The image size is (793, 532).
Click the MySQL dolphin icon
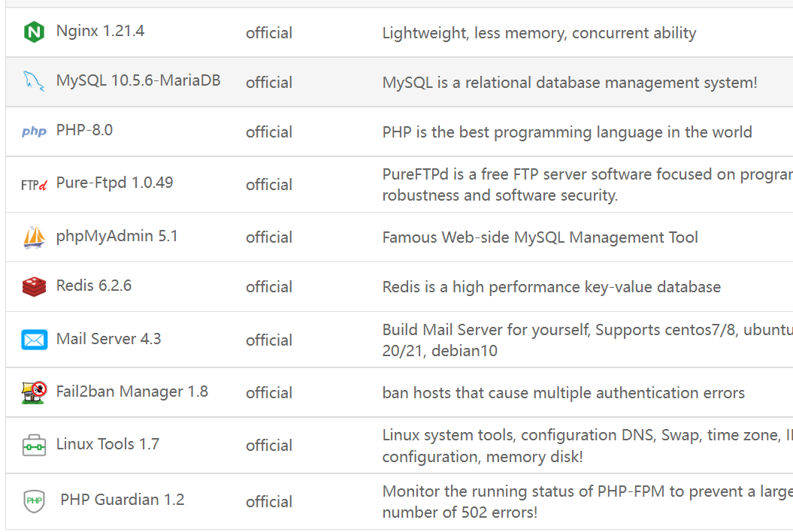pyautogui.click(x=34, y=81)
